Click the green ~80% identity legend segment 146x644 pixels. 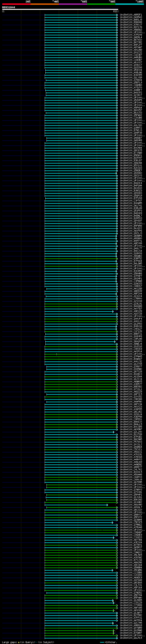click(101, 4)
